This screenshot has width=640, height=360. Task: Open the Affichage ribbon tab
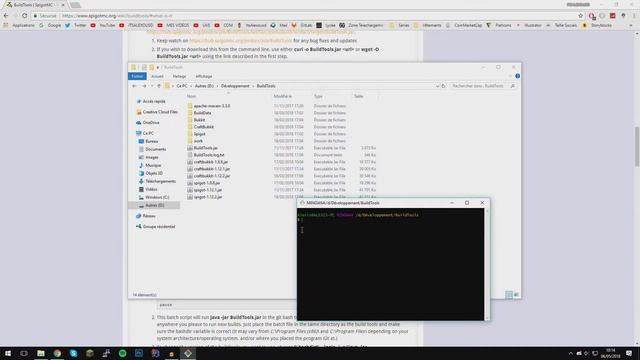204,76
